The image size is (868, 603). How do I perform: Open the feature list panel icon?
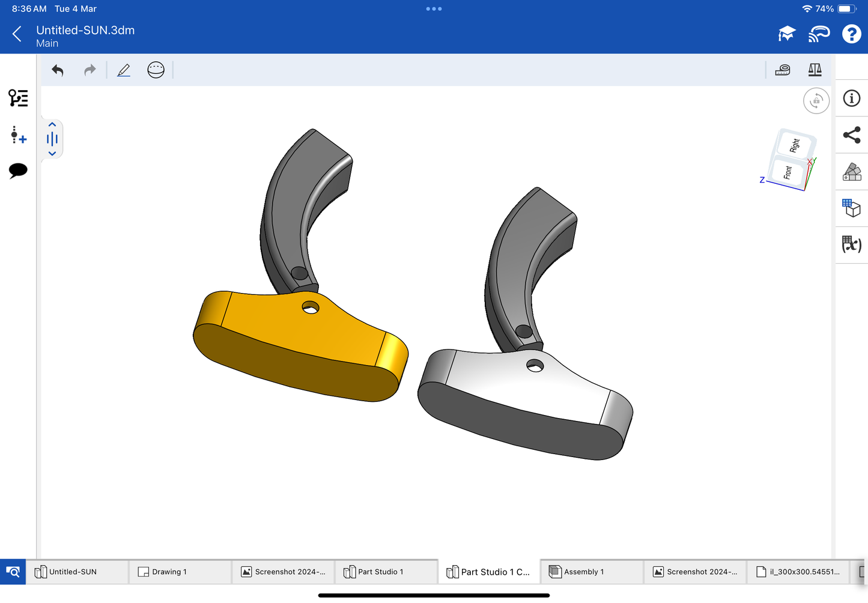coord(18,98)
